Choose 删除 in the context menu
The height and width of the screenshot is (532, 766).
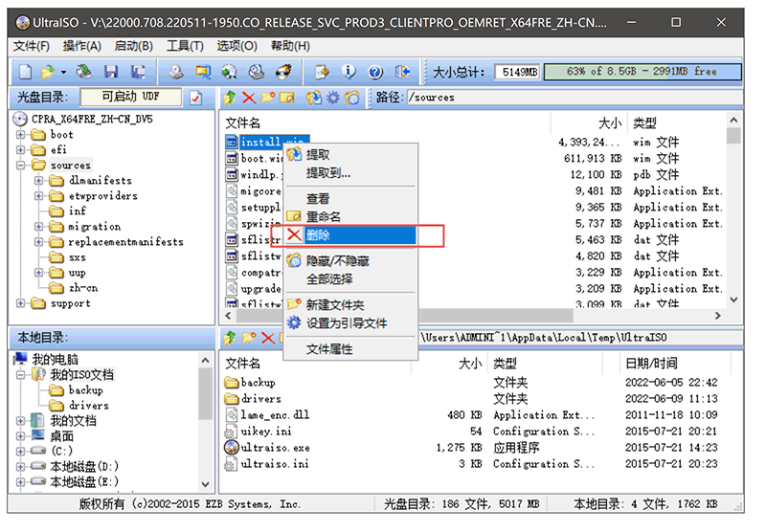(x=350, y=235)
